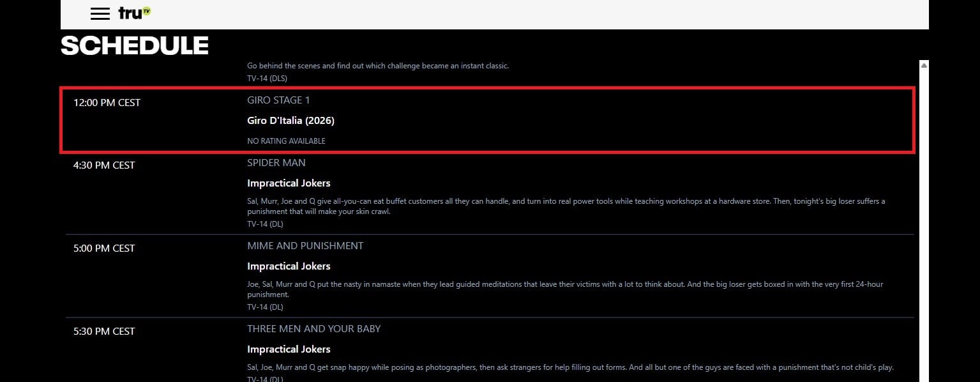
Task: Click TV-14 (DL) rating under MIME AND PUNISHMENT
Action: [x=265, y=307]
